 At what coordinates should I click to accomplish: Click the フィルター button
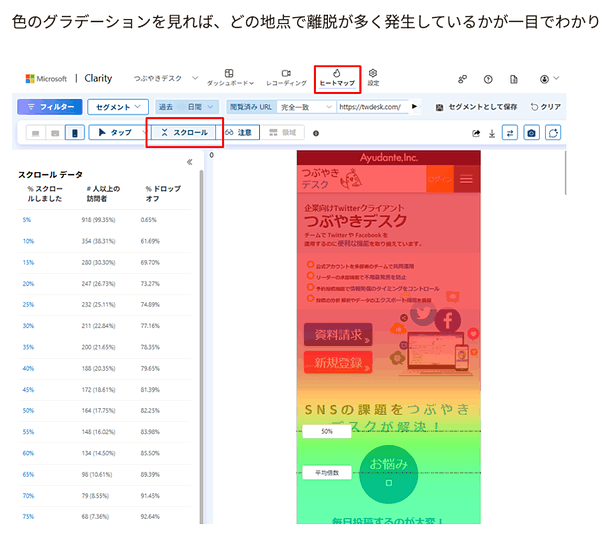point(50,107)
